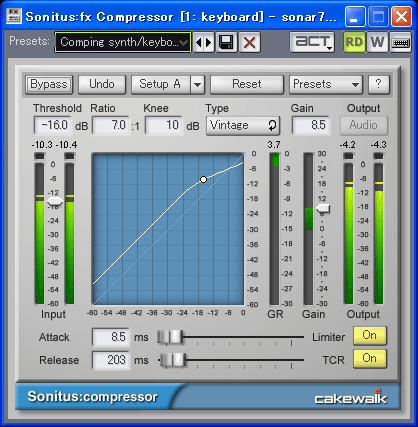Click the Reset button
This screenshot has width=418, height=427.
[247, 84]
